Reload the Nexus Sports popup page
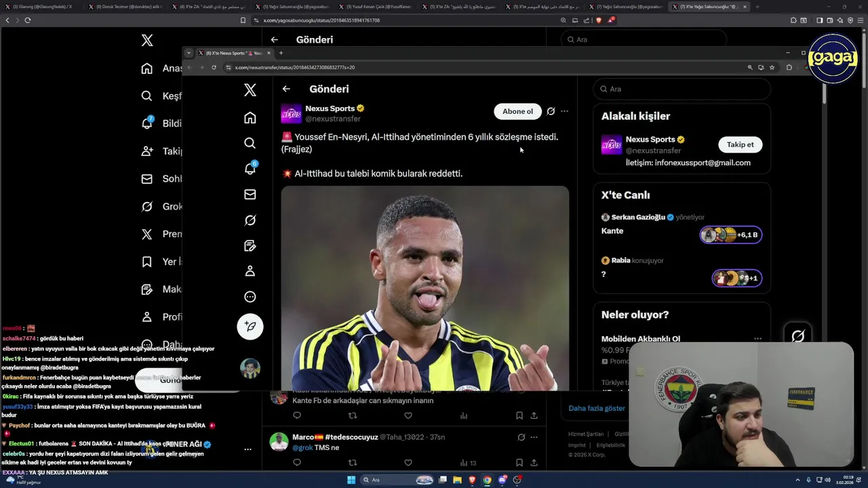This screenshot has width=868, height=488. tap(214, 67)
